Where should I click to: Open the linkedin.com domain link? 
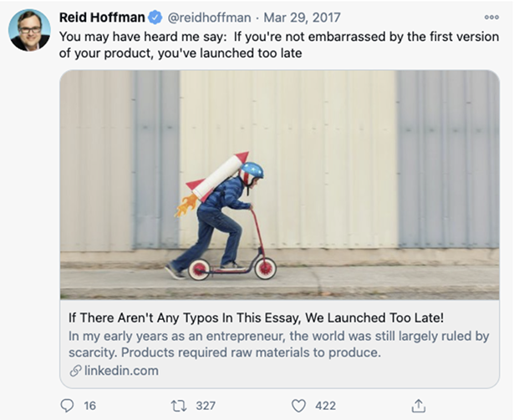pos(120,371)
